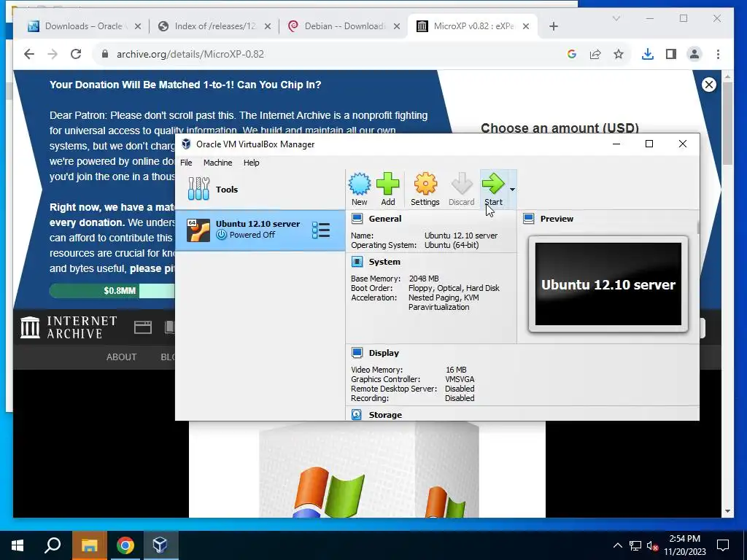Click the System section chip icon

tap(357, 262)
